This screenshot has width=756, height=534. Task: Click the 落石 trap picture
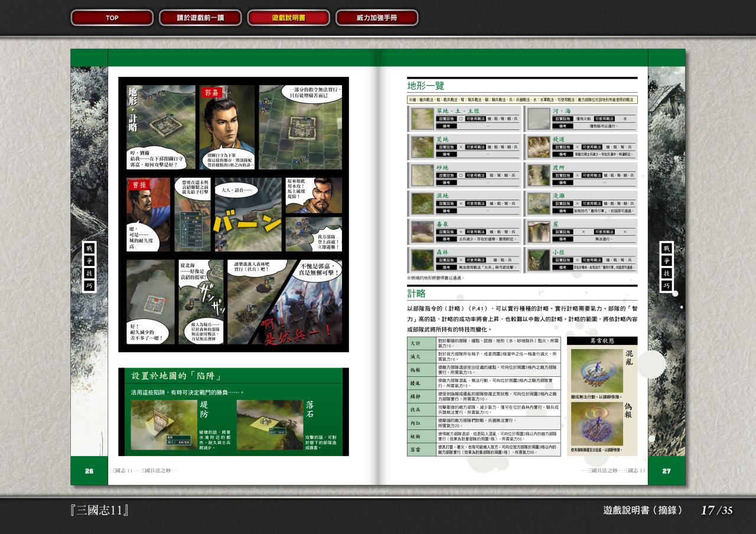[x=269, y=425]
